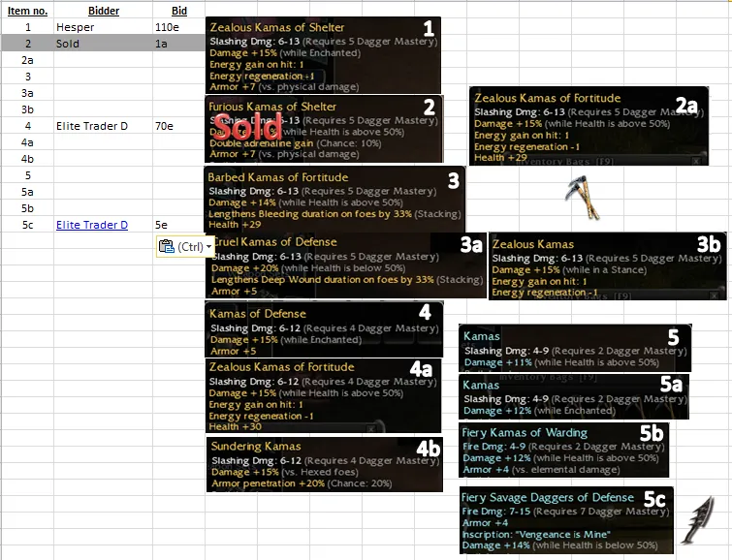Click the Fiery Savage Daggers of Defense tooltip

coord(567,519)
